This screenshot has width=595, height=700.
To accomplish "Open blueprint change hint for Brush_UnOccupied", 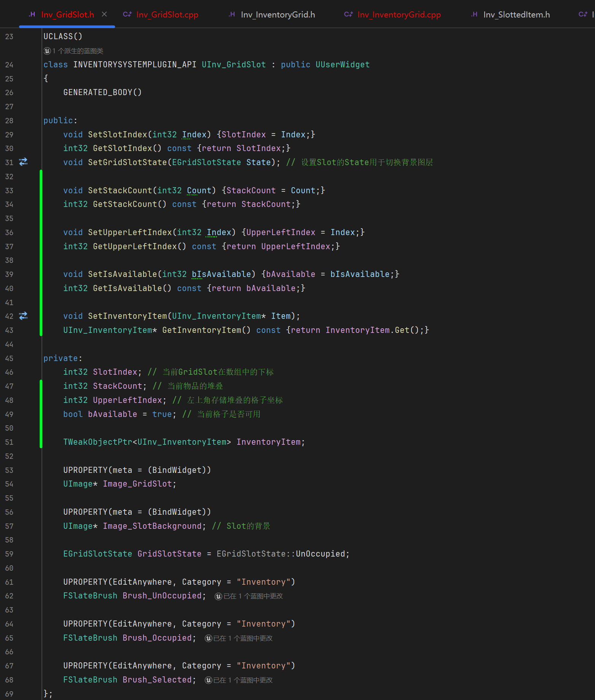I will (253, 596).
